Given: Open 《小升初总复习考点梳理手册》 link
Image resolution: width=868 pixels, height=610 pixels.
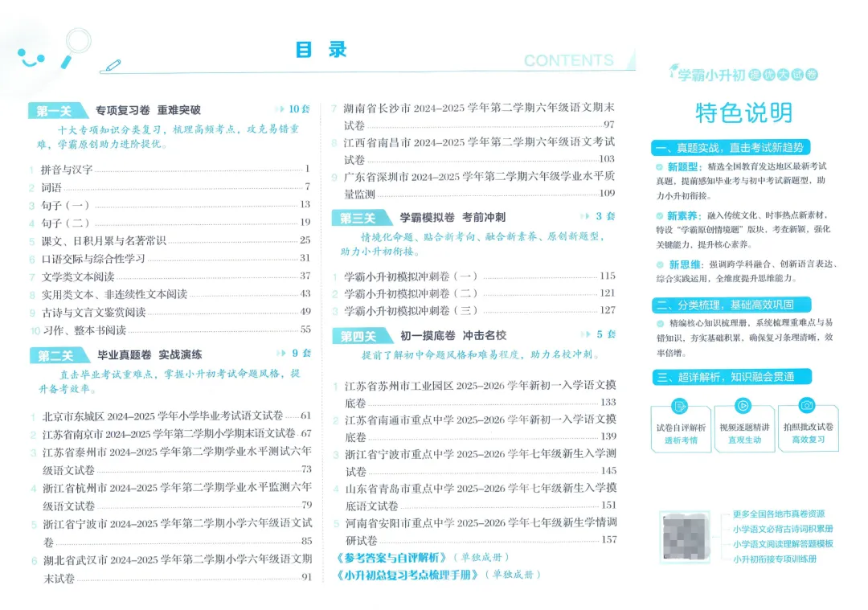Looking at the screenshot, I should point(407,575).
